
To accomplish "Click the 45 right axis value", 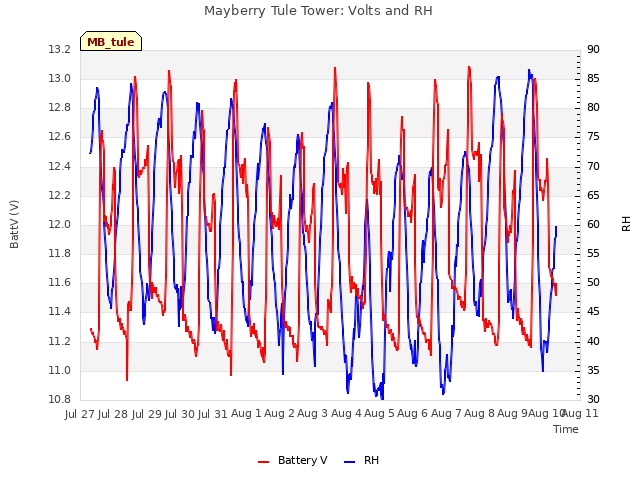I will (x=593, y=312).
